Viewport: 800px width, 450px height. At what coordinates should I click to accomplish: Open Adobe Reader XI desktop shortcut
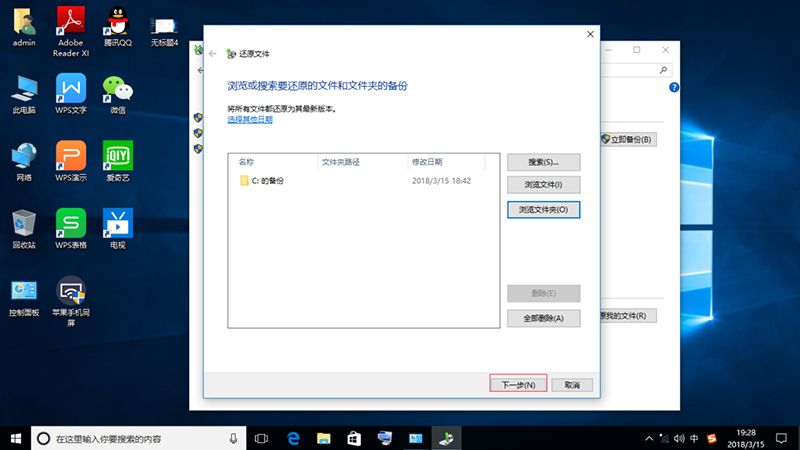pyautogui.click(x=71, y=32)
